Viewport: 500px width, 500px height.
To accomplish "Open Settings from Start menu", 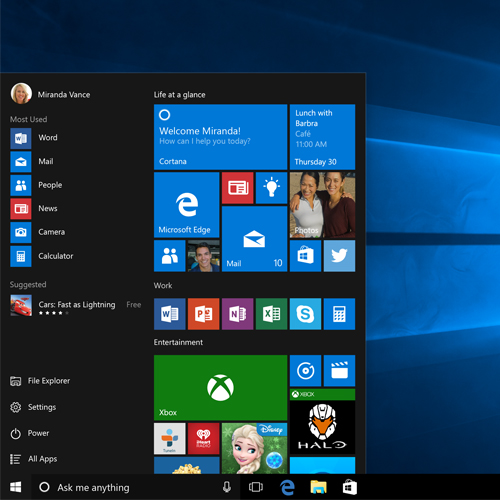I will tap(33, 407).
